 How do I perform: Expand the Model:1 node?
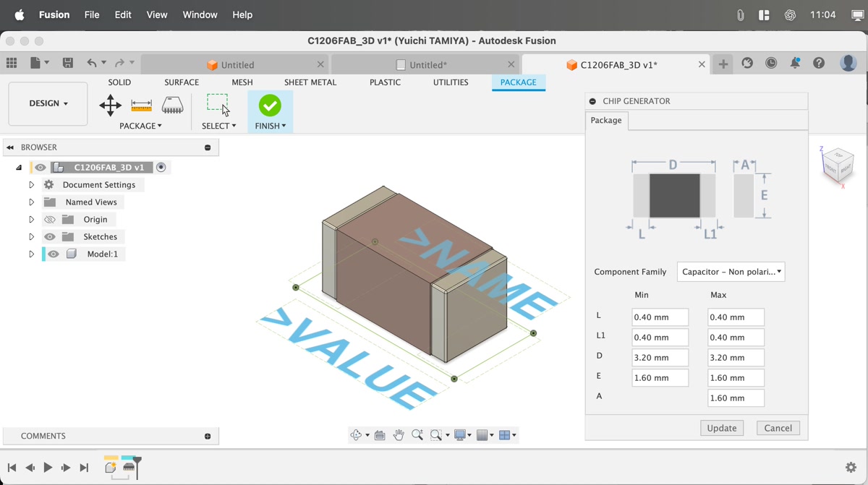coord(31,254)
